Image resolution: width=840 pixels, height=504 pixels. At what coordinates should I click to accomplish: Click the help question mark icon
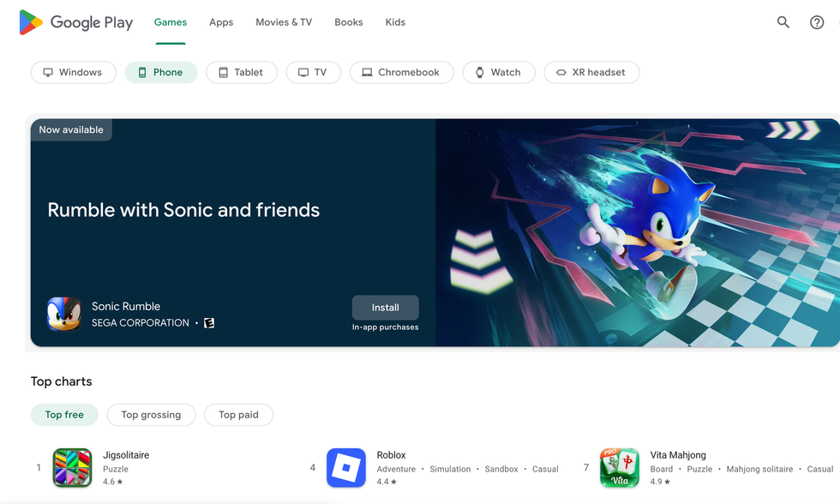coord(817,21)
